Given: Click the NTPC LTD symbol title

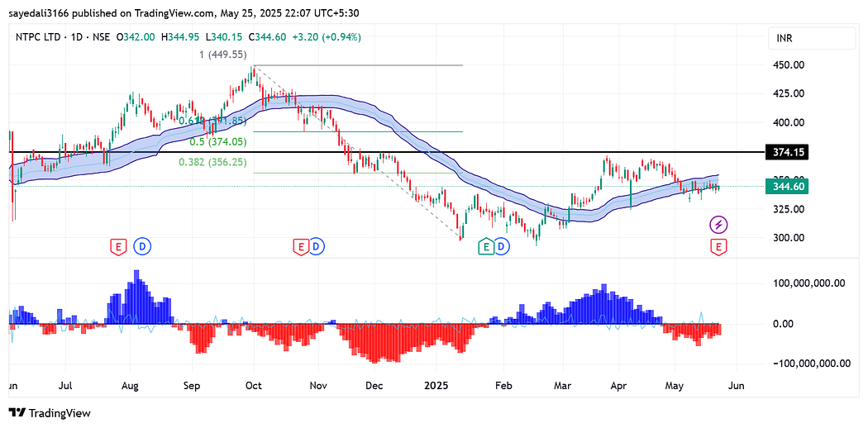Looking at the screenshot, I should click(x=38, y=37).
